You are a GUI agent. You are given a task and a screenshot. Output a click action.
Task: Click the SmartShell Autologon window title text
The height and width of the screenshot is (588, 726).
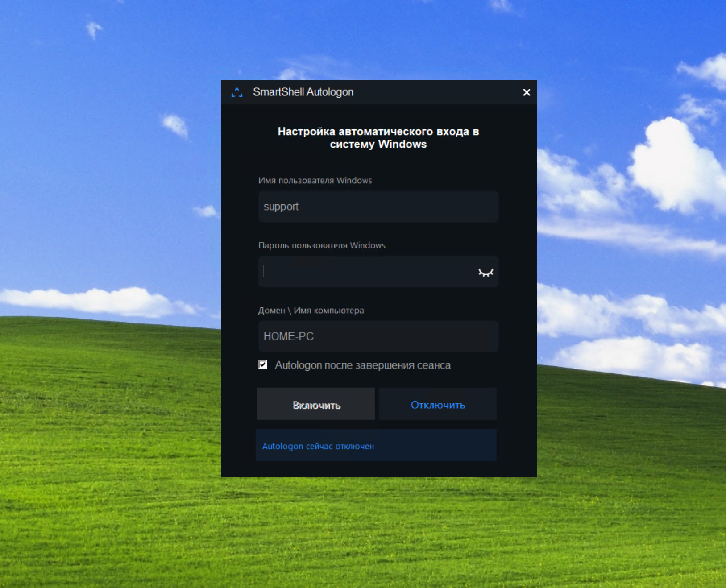(x=303, y=92)
